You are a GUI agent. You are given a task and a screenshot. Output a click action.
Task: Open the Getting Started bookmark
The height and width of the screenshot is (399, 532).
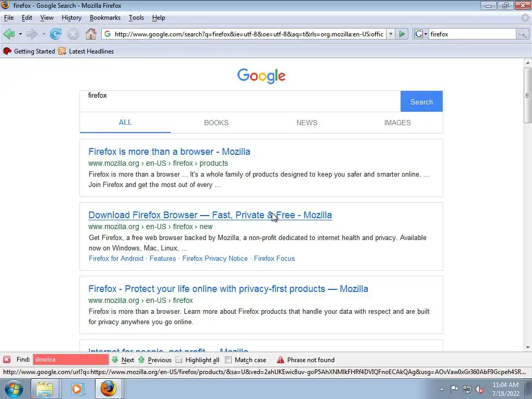29,51
